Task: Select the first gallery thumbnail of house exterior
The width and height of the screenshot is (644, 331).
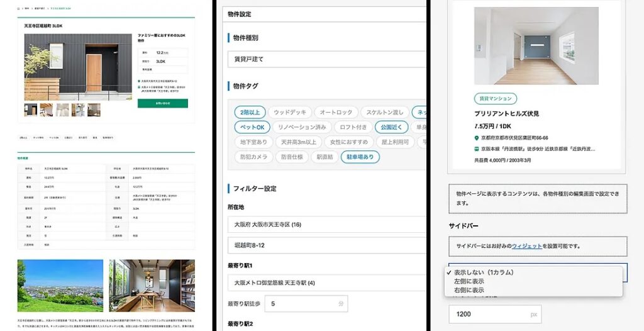Action: pyautogui.click(x=31, y=109)
